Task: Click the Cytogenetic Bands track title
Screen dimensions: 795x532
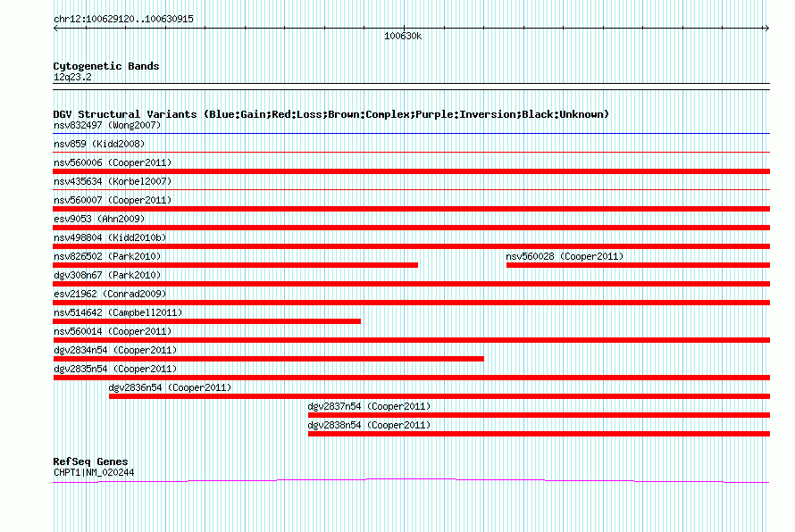Action: pos(106,66)
